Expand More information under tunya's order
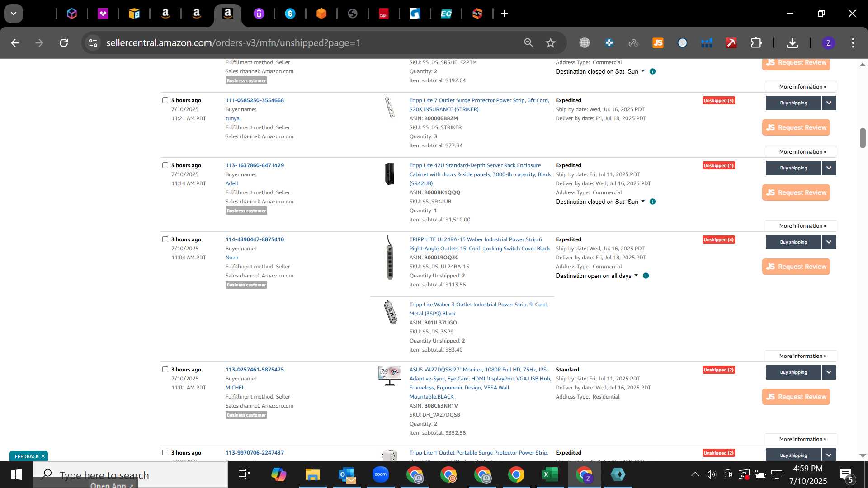868x488 pixels. [801, 152]
